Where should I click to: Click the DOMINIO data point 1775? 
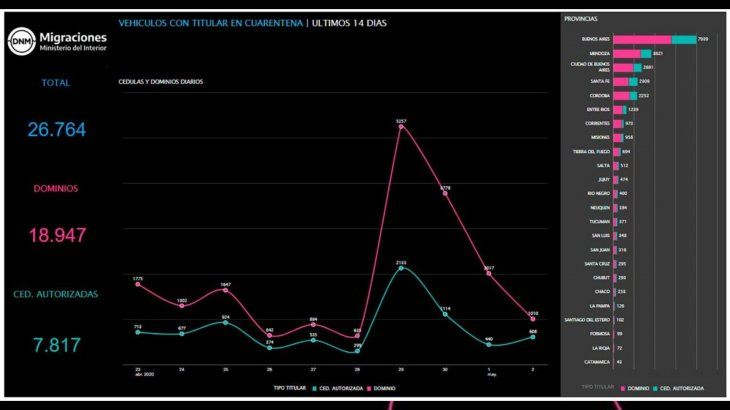tap(137, 284)
